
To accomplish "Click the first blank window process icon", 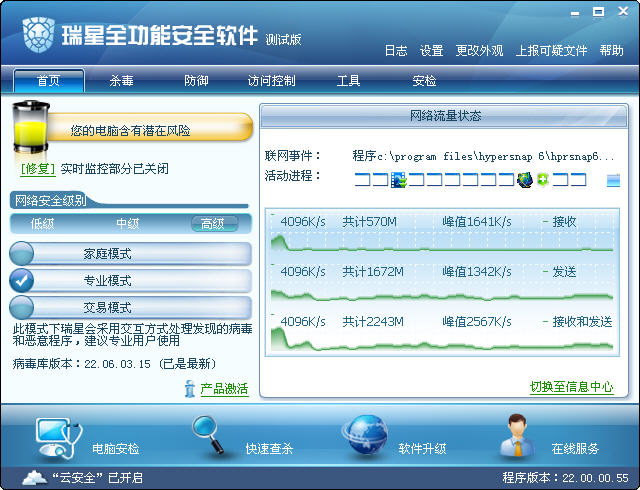I will pyautogui.click(x=362, y=180).
